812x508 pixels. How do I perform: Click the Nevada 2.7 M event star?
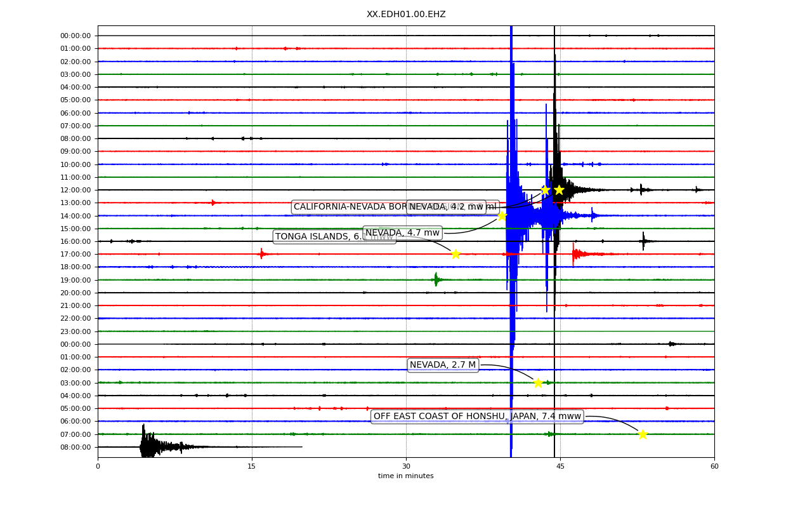point(538,383)
